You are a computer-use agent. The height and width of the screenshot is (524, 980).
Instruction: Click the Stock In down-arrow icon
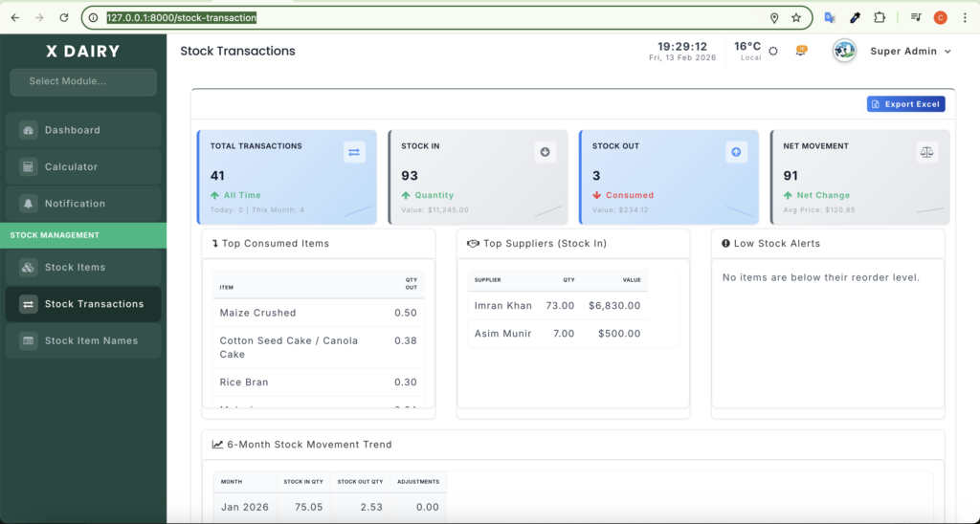[x=545, y=152]
